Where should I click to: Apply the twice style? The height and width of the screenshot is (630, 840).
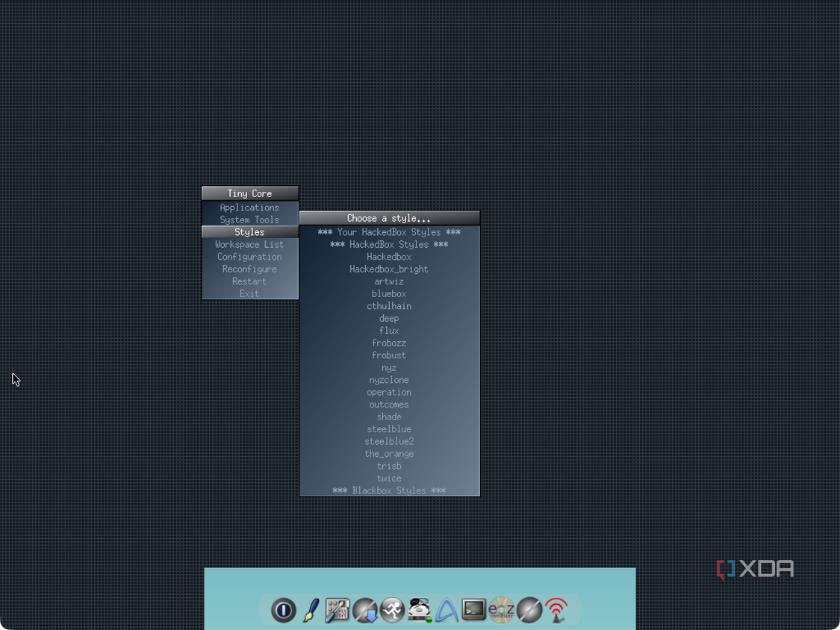[x=390, y=478]
